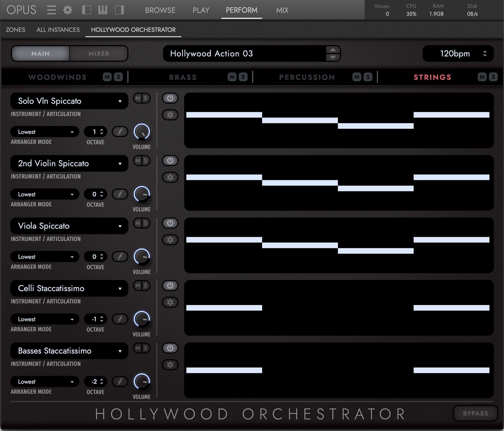Click the BYPASS button
504x431 pixels.
click(x=475, y=413)
